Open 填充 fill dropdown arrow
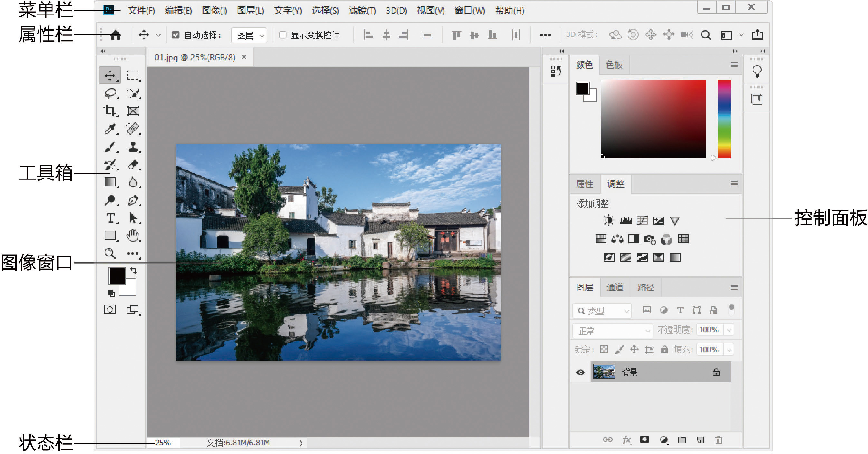Screen dimensions: 868x454 pos(729,350)
